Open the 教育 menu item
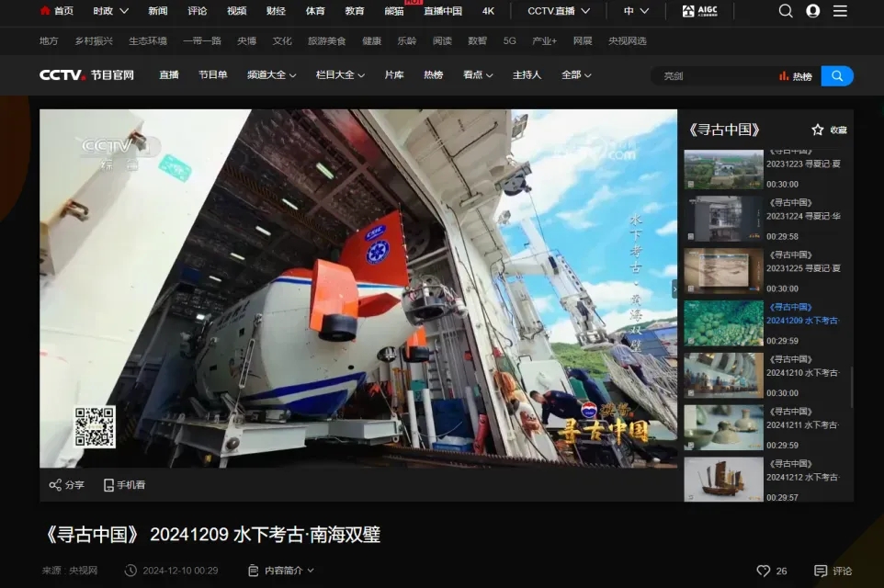Image resolution: width=884 pixels, height=588 pixels. click(355, 11)
